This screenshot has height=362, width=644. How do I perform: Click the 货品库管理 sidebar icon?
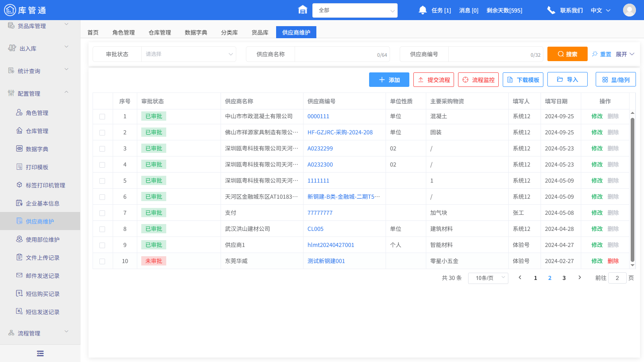click(x=11, y=26)
